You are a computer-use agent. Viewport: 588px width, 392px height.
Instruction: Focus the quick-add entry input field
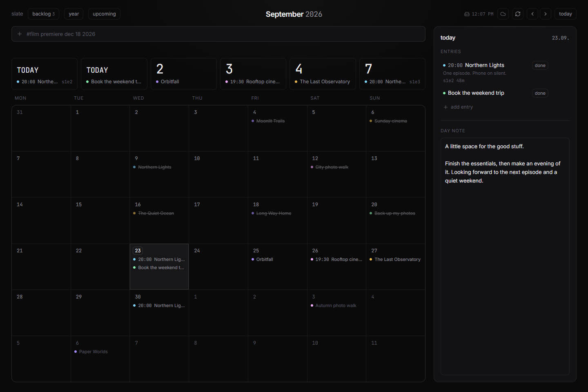[218, 34]
